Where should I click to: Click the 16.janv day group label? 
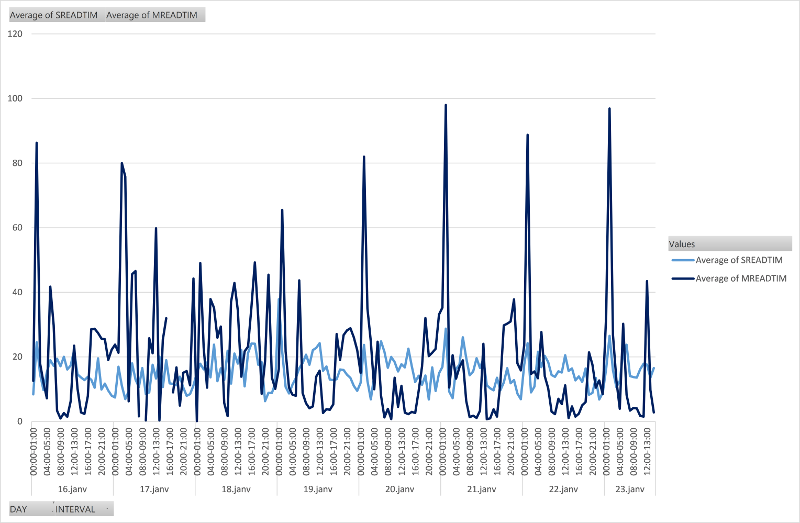click(x=72, y=489)
